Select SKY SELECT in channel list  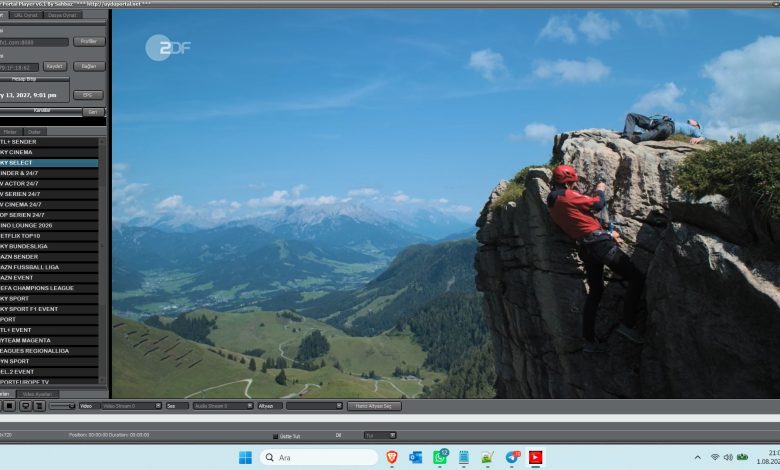point(49,163)
